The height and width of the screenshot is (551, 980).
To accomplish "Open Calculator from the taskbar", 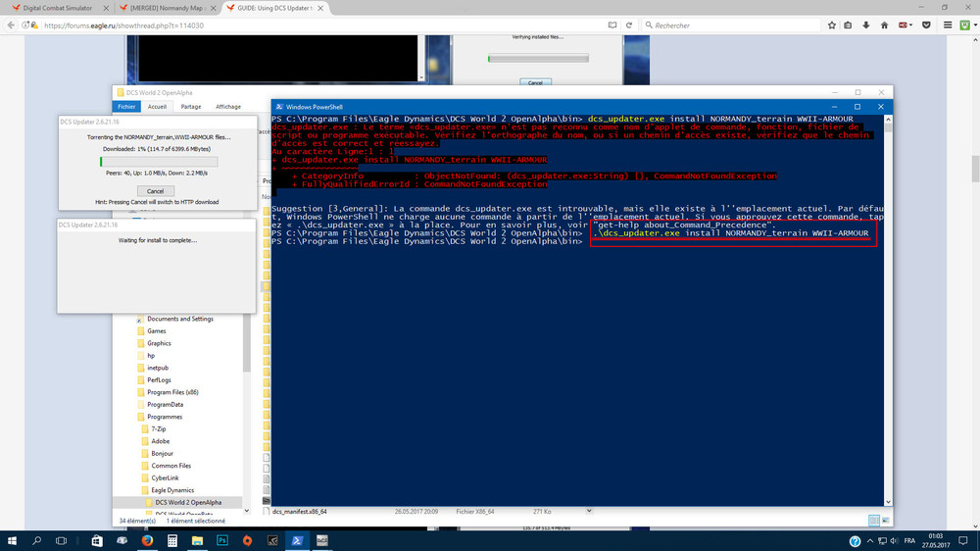I will point(171,540).
